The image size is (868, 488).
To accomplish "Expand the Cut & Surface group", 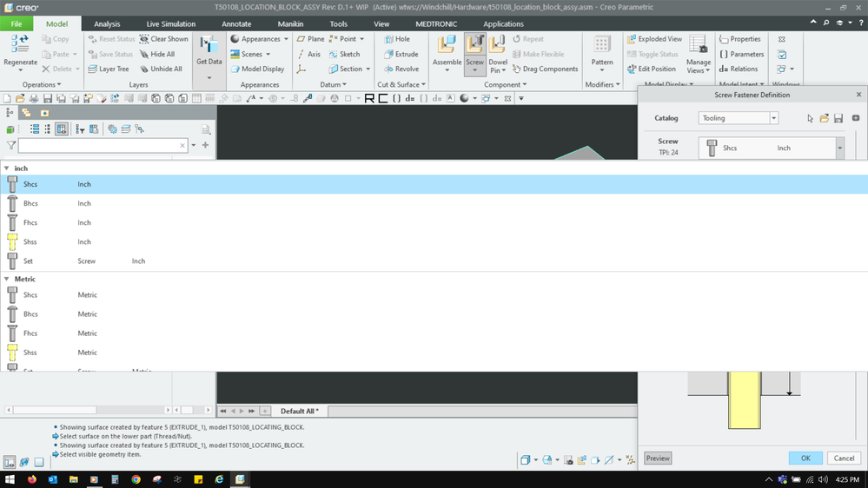I will tap(401, 84).
